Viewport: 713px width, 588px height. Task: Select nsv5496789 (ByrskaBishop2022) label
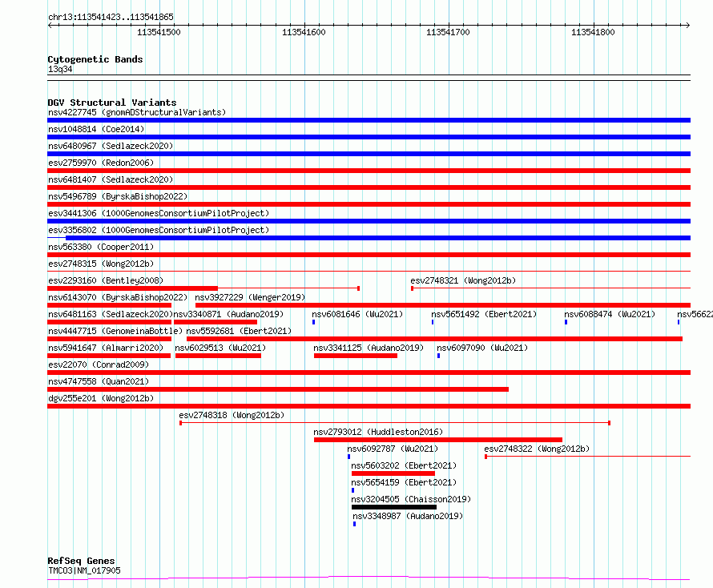(118, 196)
